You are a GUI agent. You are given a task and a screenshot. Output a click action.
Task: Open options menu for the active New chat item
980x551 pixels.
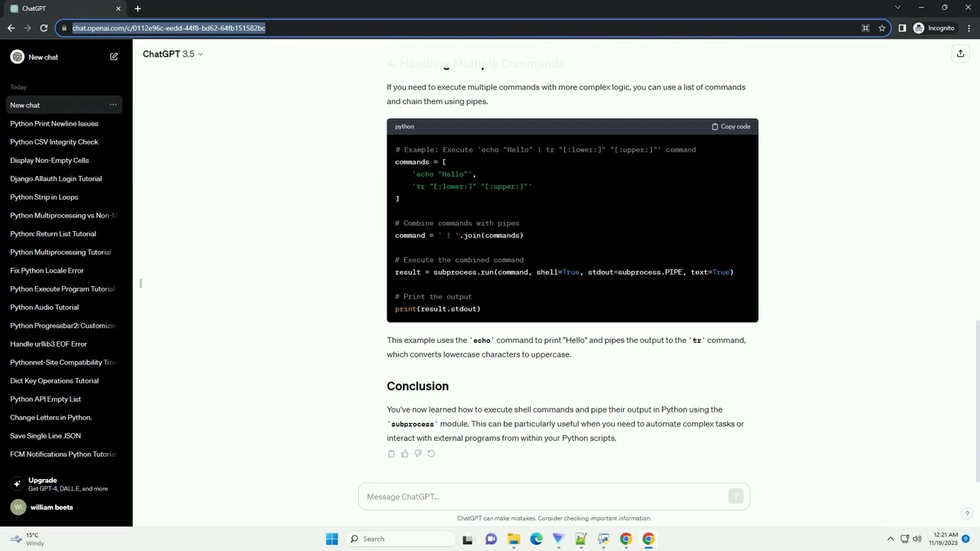pyautogui.click(x=113, y=105)
